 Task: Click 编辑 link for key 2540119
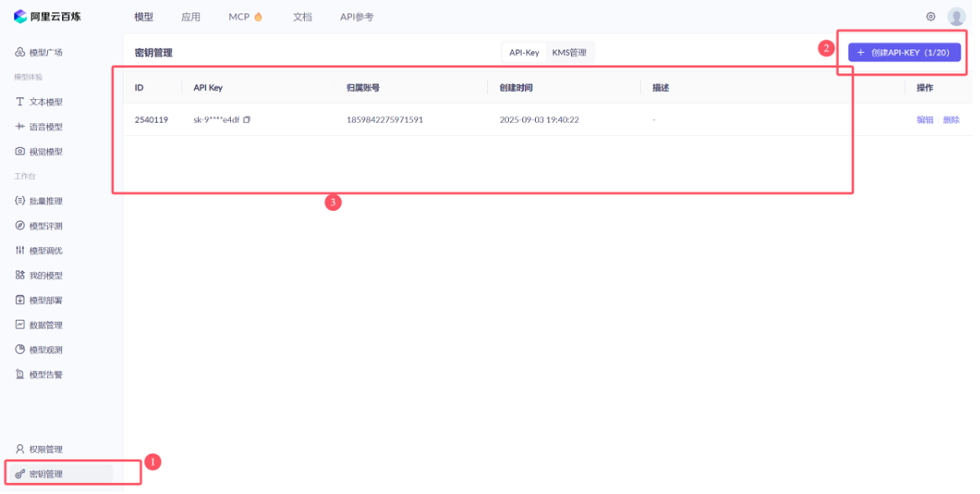[925, 120]
